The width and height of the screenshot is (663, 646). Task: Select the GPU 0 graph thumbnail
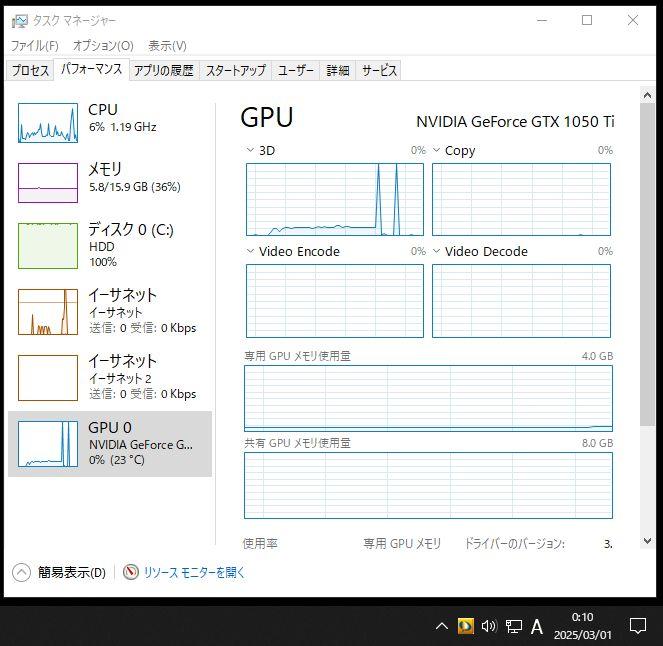pyautogui.click(x=48, y=443)
